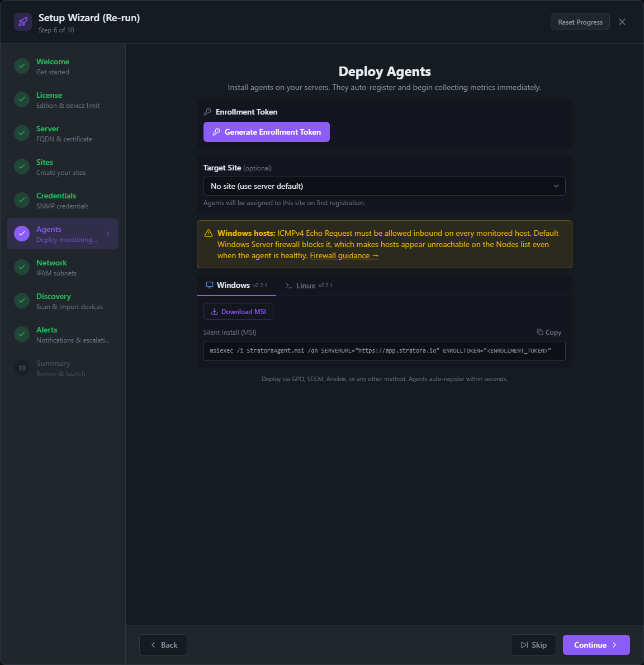Open the Firewall guidance link
Viewport: 644px width, 665px height.
(344, 256)
